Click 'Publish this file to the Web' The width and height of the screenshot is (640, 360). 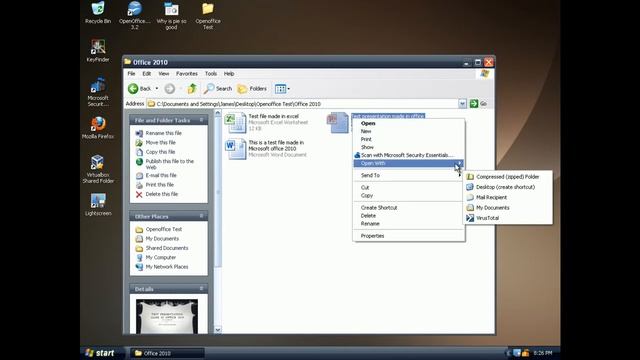pos(165,164)
